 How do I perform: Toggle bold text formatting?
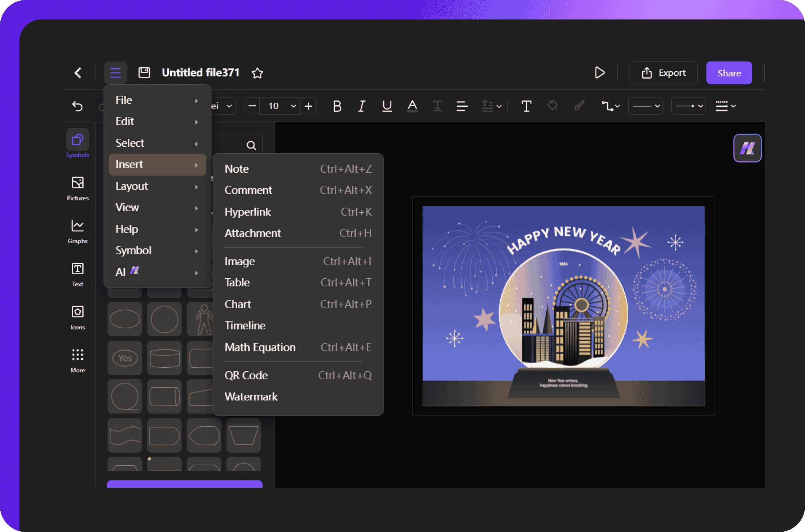(337, 106)
